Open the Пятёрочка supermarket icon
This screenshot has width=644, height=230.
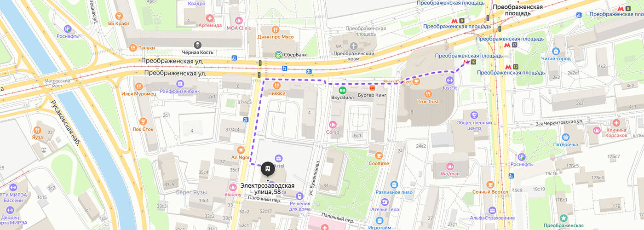[565, 137]
